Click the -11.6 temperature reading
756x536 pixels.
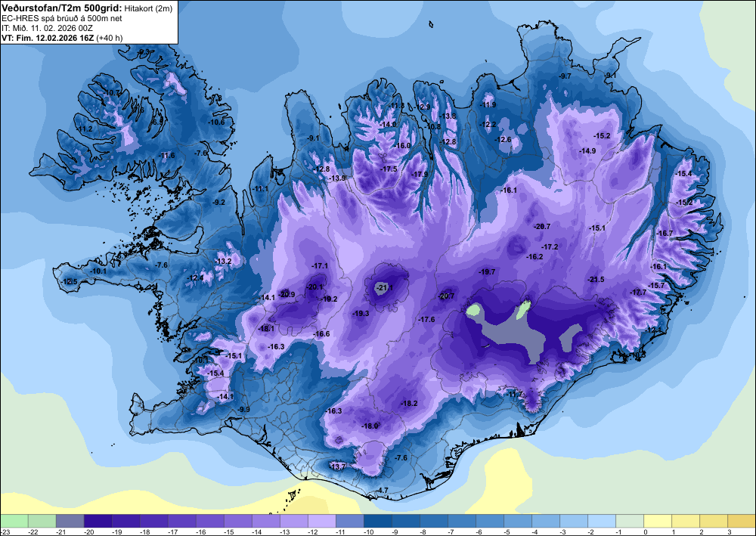click(x=167, y=155)
